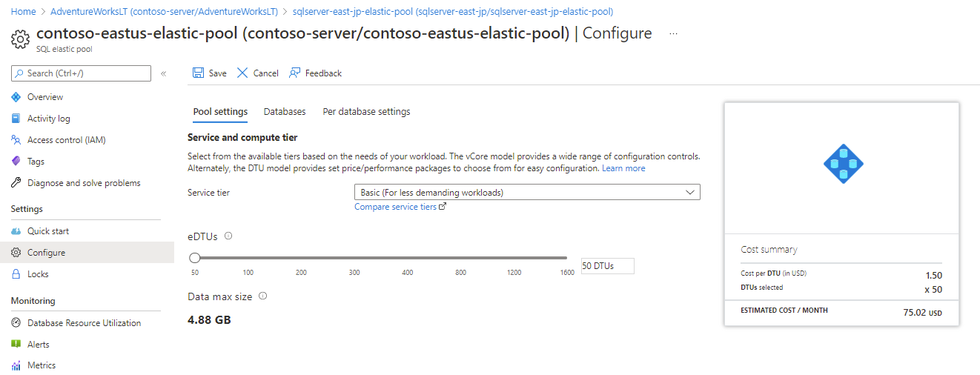Image resolution: width=980 pixels, height=375 pixels.
Task: Click the x 50 DTUs selected value
Action: pyautogui.click(x=933, y=289)
